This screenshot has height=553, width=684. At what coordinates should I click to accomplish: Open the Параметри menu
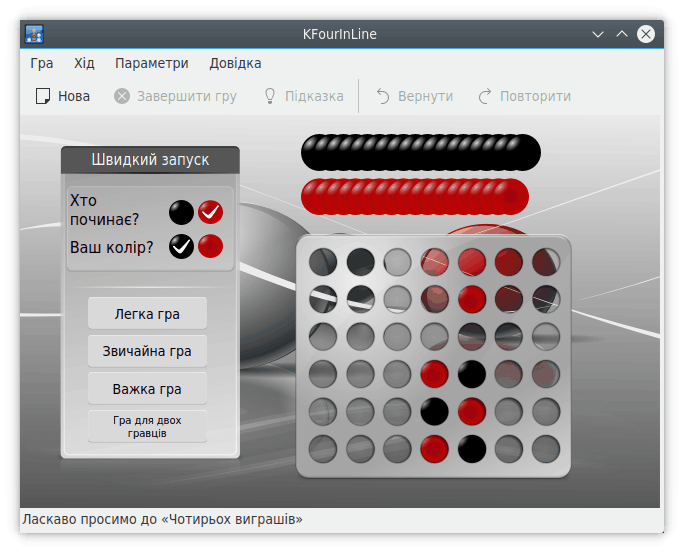152,63
